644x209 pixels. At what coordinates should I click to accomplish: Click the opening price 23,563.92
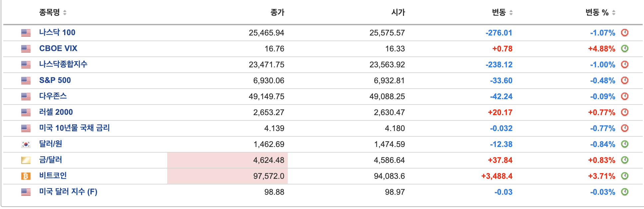387,65
